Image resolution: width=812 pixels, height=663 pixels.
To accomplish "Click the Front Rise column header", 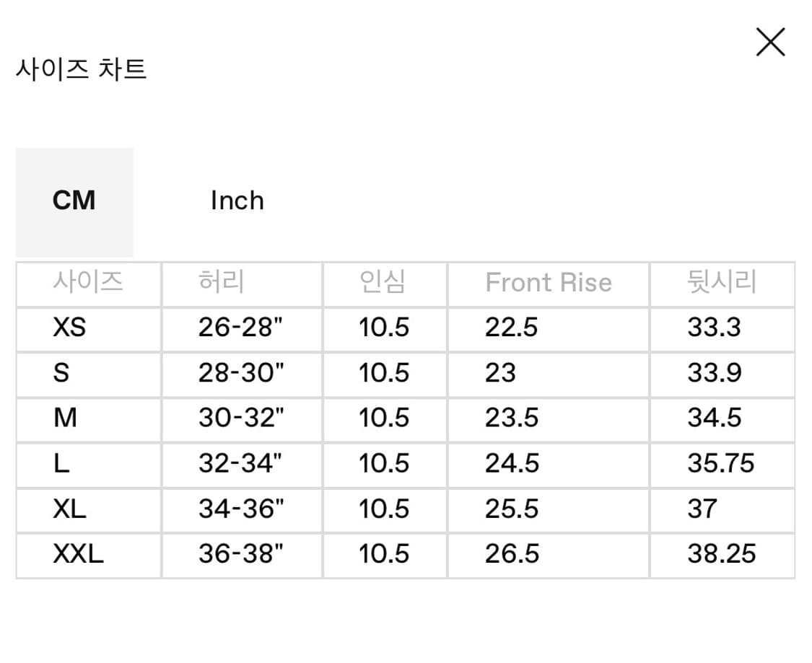I will pyautogui.click(x=549, y=283).
